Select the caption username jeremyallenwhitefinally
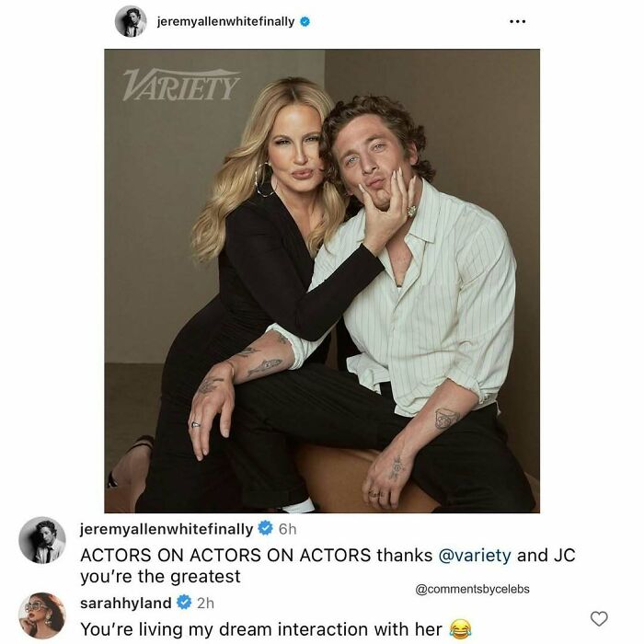This screenshot has height=644, width=644. coord(166,529)
